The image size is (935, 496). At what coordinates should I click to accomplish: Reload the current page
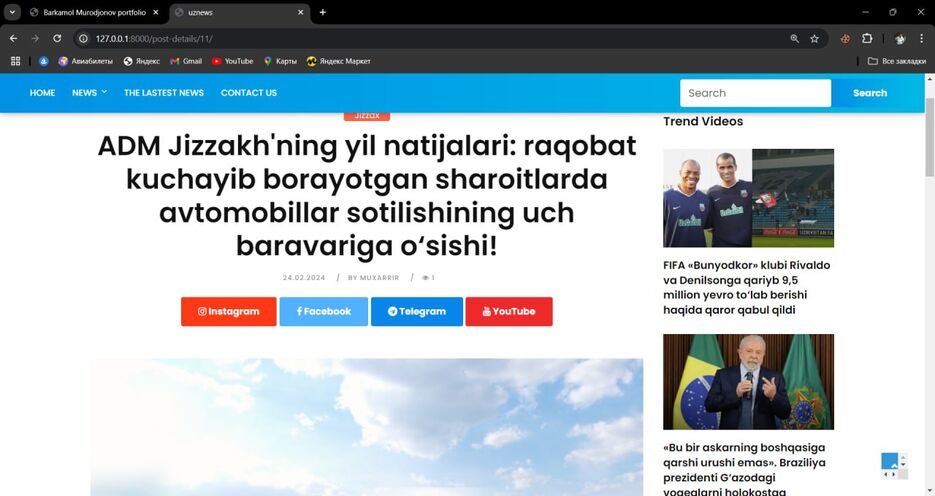point(57,38)
